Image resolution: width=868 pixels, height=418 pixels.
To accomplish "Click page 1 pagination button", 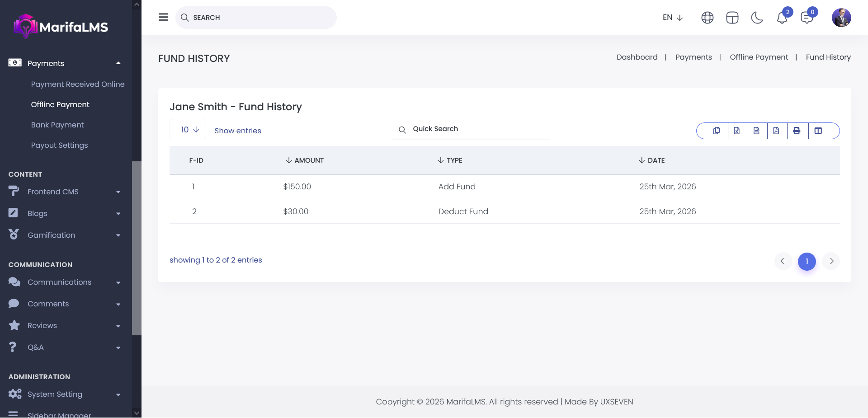I will coord(807,261).
